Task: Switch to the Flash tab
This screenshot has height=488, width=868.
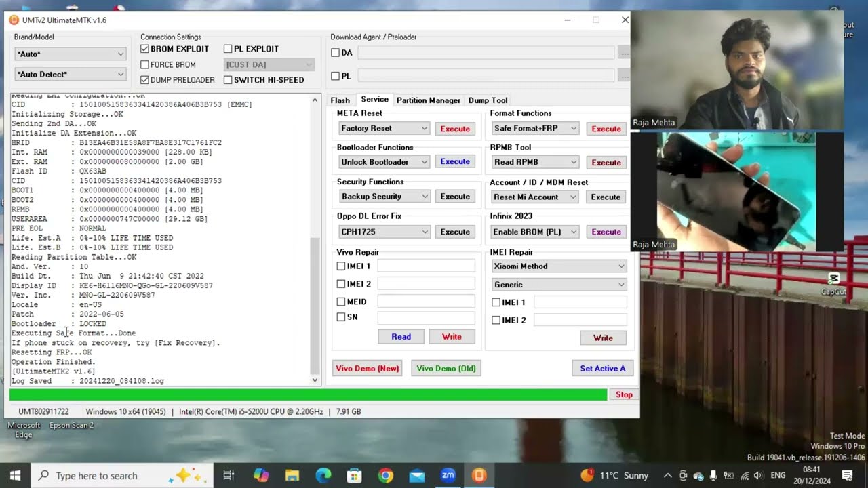Action: tap(340, 100)
